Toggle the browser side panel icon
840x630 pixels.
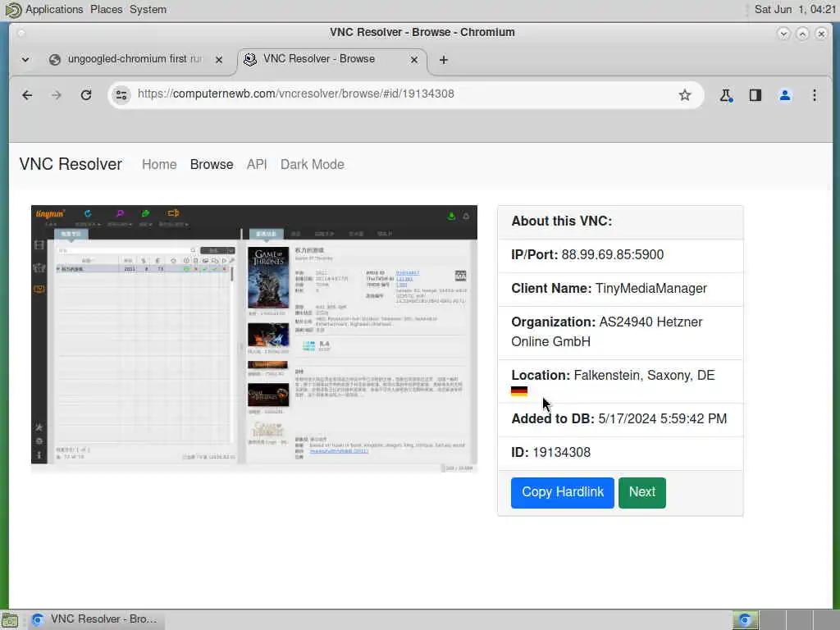tap(756, 95)
